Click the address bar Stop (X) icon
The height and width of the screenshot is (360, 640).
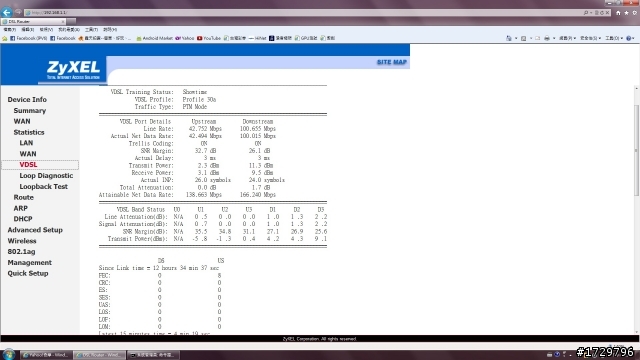click(607, 13)
